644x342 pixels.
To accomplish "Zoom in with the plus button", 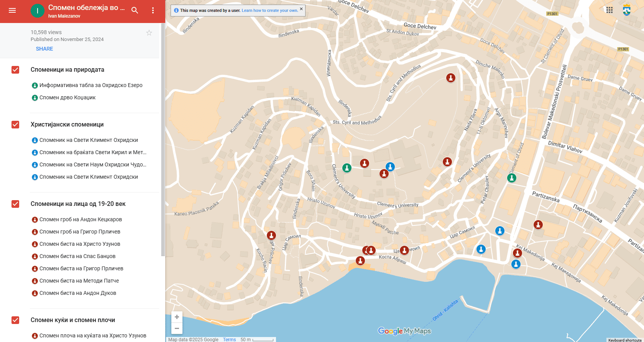I will click(x=177, y=317).
